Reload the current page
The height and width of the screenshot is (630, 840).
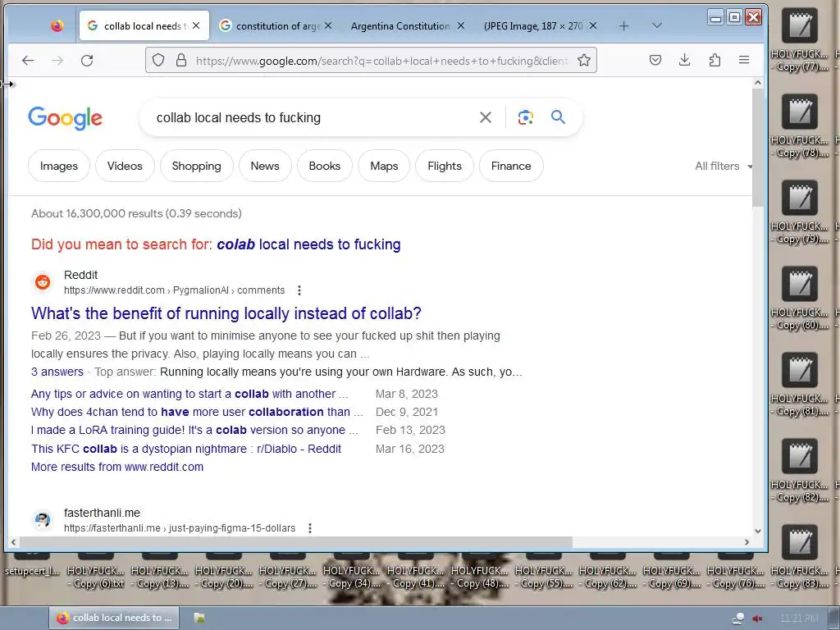[87, 61]
